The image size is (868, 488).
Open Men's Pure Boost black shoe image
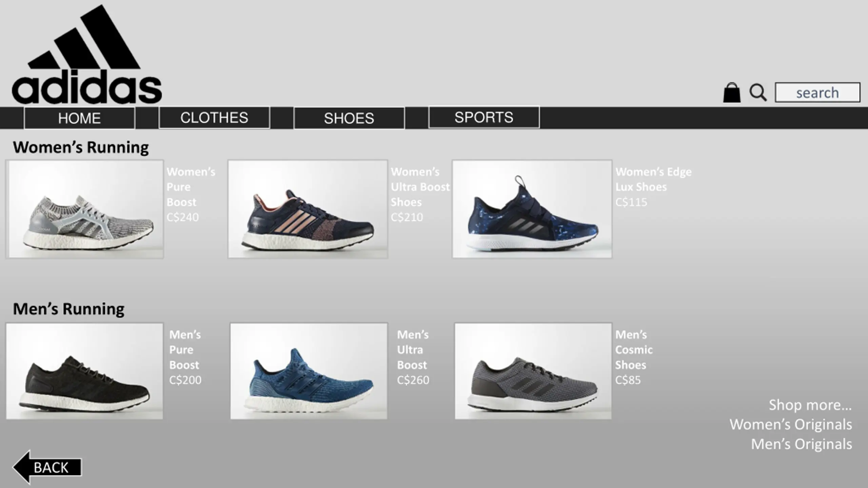click(84, 371)
